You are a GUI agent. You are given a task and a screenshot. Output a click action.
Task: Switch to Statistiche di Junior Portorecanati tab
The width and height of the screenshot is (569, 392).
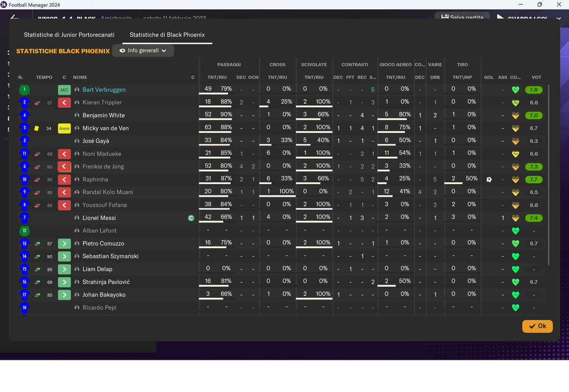pos(69,35)
